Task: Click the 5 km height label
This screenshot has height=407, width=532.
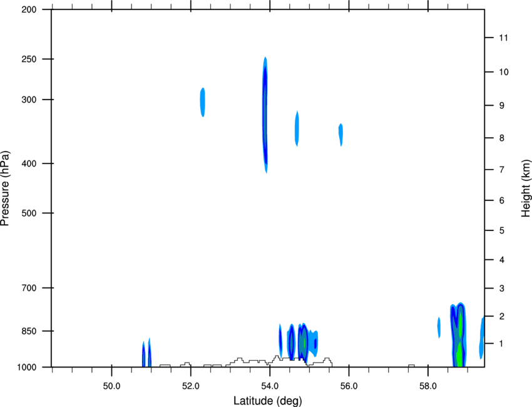Action: [x=502, y=231]
